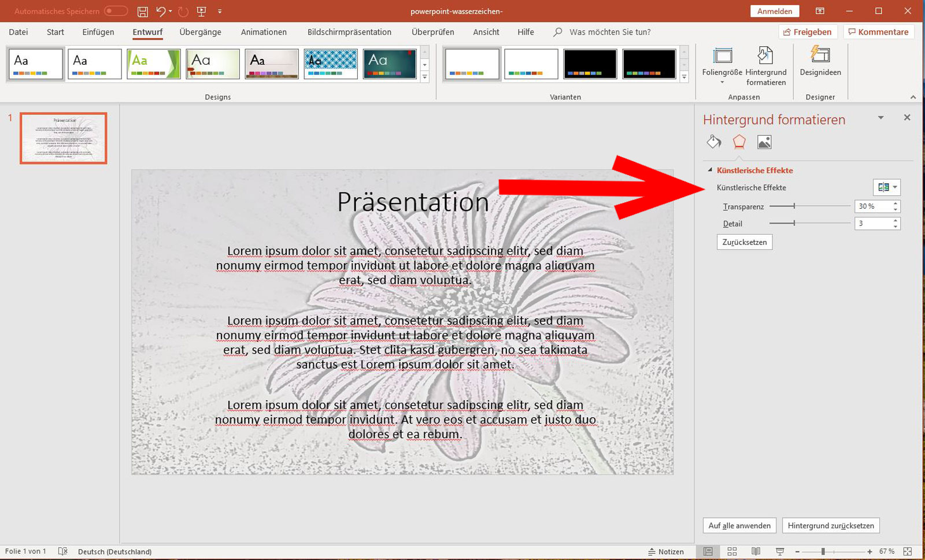Switch to Leseansicht (reading view) in status bar
Image resolution: width=925 pixels, height=560 pixels.
coord(756,551)
